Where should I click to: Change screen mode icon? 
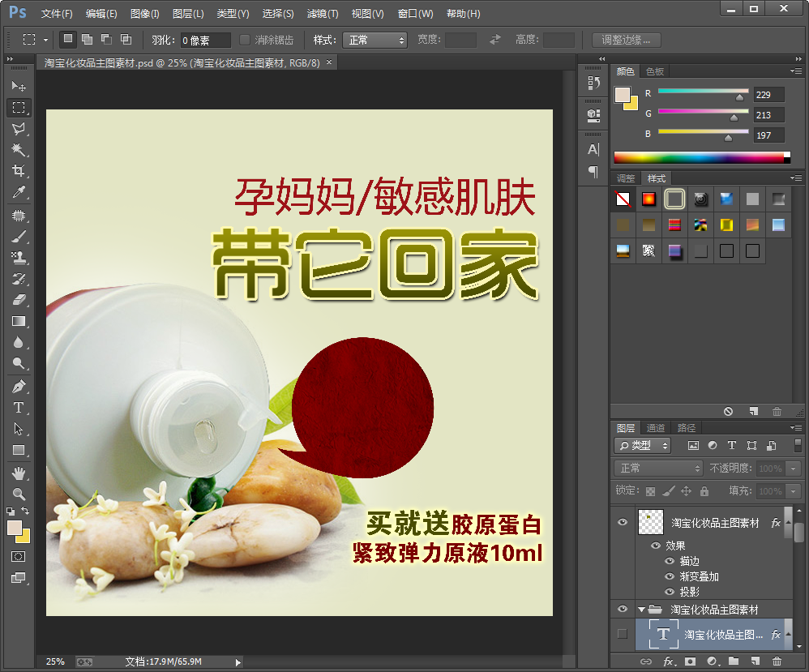(x=19, y=577)
